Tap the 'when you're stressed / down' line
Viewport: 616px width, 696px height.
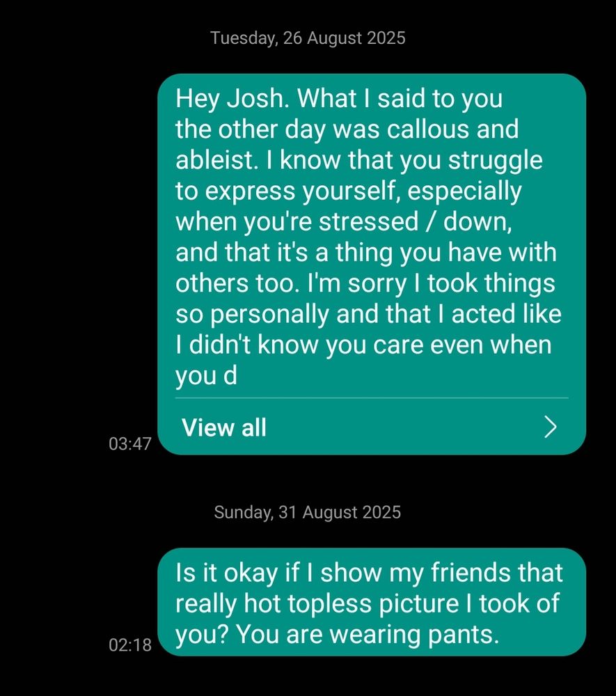tap(344, 221)
